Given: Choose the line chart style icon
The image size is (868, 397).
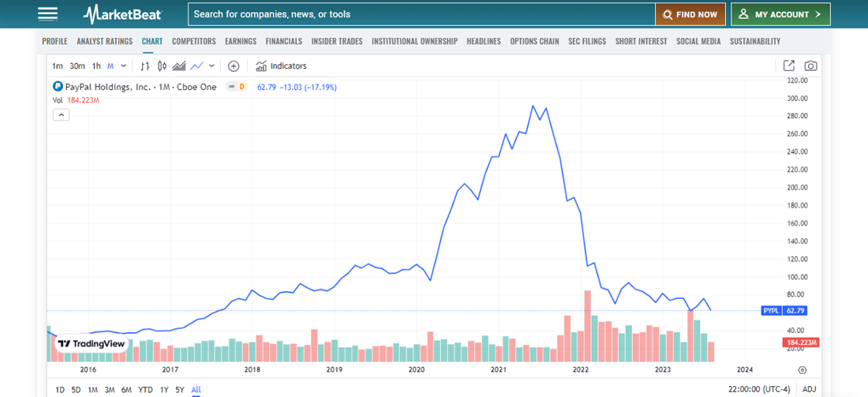Looking at the screenshot, I should click(196, 66).
